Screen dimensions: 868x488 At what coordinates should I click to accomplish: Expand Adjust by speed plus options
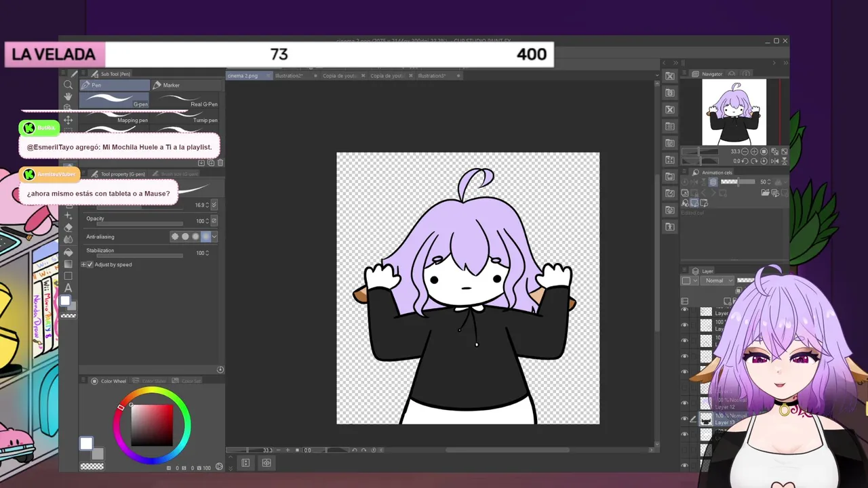[84, 264]
